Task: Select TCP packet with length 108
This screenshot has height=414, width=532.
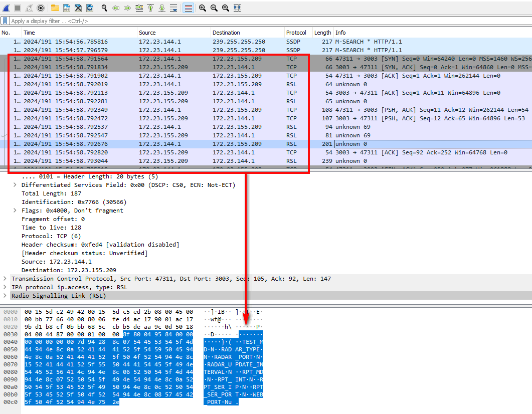Action: (x=266, y=110)
